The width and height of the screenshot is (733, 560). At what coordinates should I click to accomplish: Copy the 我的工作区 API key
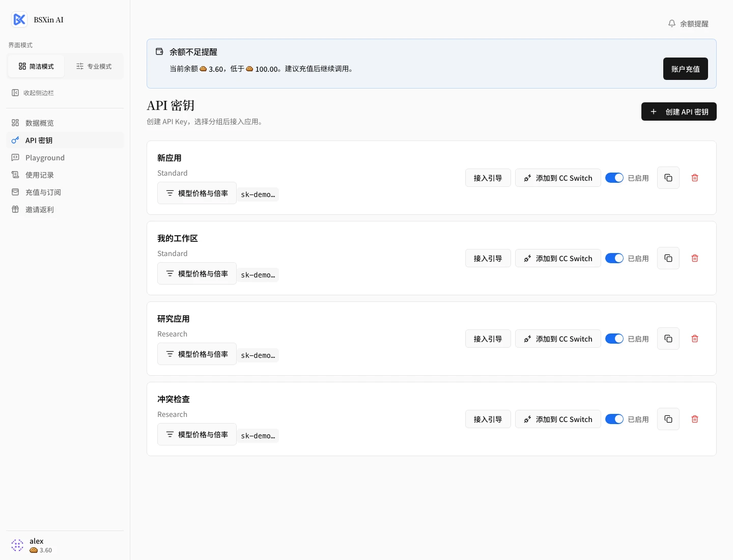668,258
